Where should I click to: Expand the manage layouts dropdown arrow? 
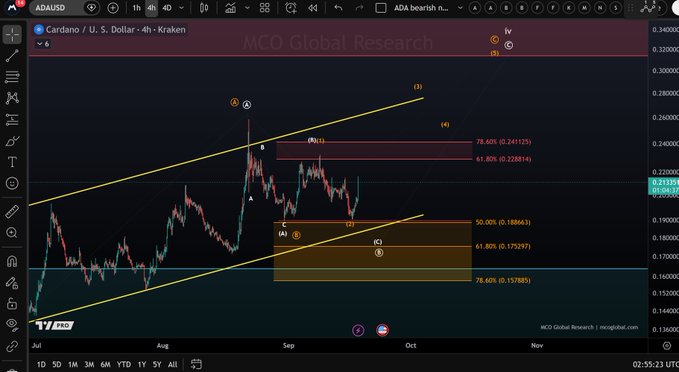click(460, 8)
